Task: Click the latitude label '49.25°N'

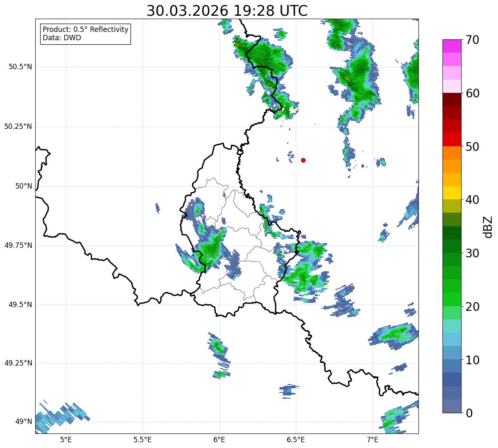Action: 18,363
